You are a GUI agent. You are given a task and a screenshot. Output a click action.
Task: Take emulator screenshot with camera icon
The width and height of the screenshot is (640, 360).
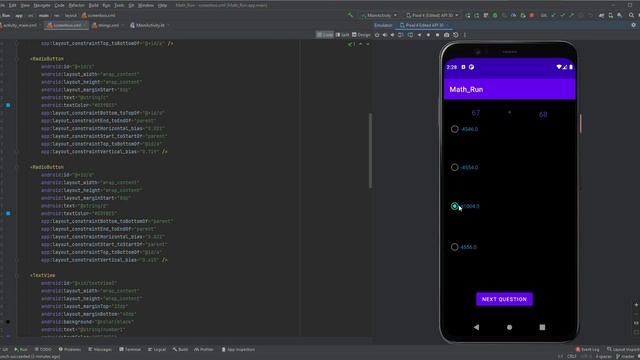click(447, 35)
